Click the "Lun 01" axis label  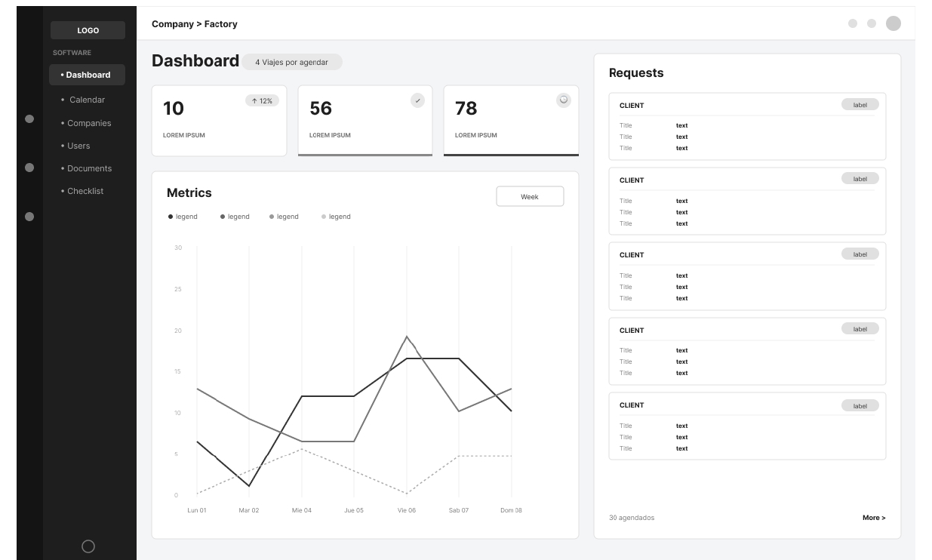197,510
